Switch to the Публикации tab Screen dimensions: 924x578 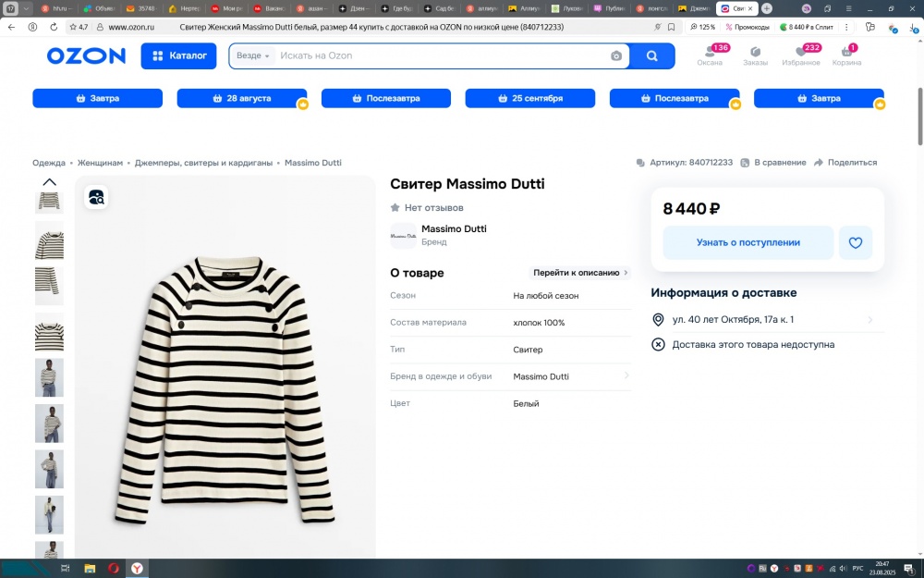point(609,9)
